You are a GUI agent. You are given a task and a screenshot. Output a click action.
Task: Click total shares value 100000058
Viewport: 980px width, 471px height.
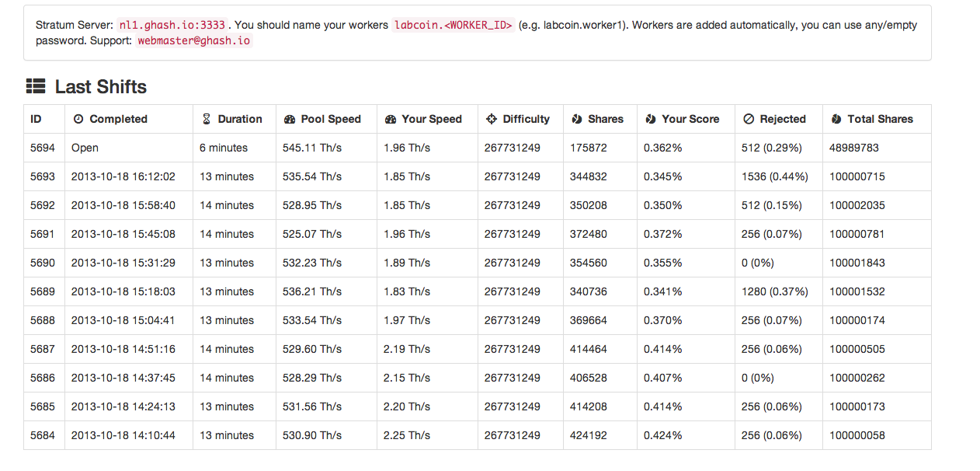(x=857, y=435)
